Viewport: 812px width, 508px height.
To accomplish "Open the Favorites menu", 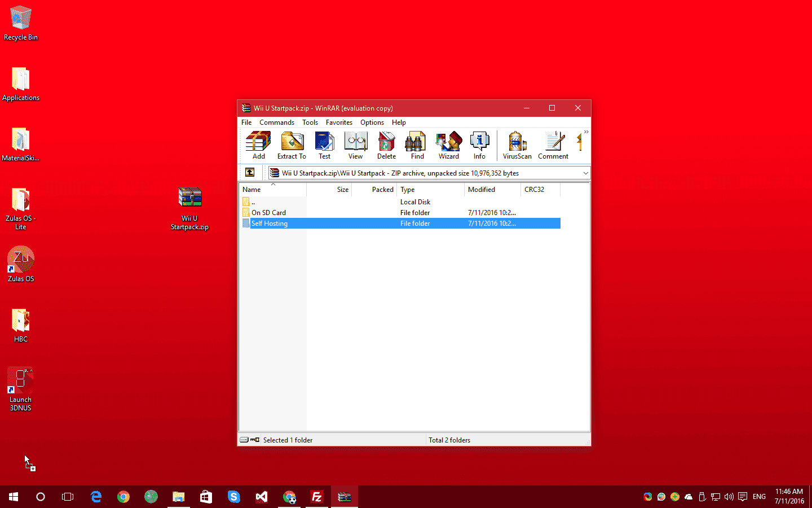I will pyautogui.click(x=339, y=122).
